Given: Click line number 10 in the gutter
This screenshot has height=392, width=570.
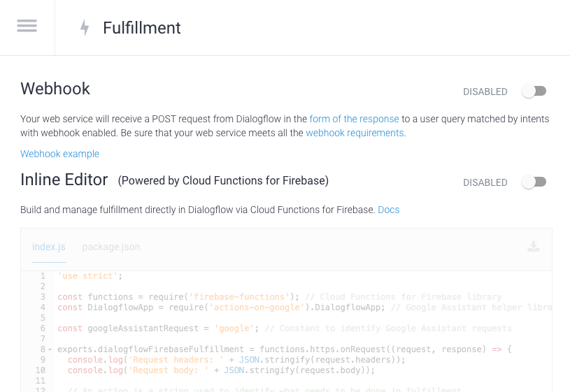Looking at the screenshot, I should point(41,370).
